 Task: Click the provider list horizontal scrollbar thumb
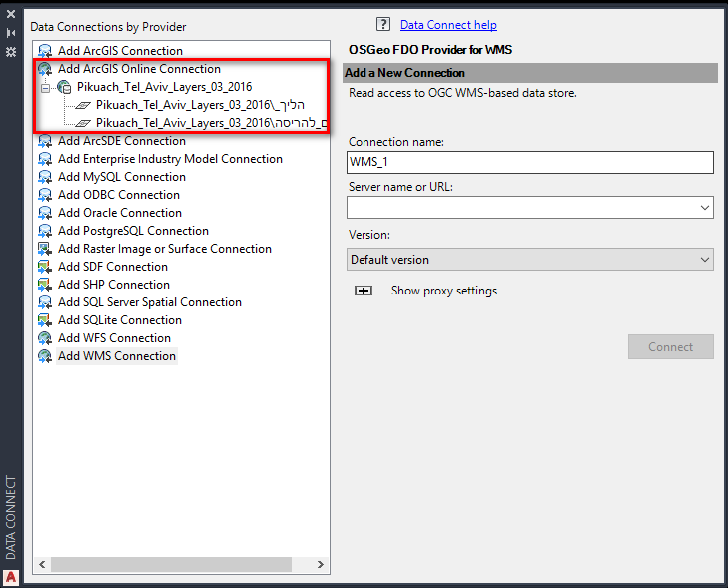(171, 564)
